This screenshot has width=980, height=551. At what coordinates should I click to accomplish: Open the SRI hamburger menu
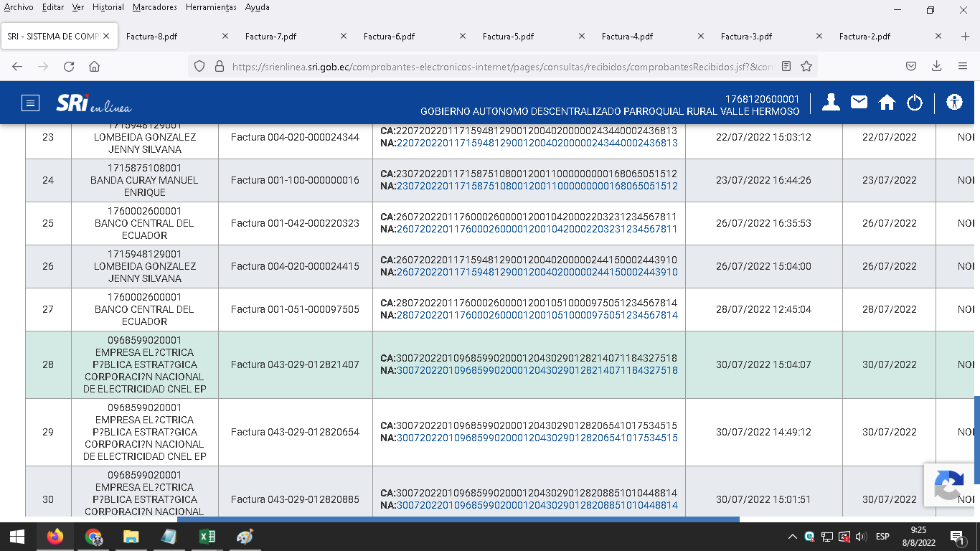[x=30, y=103]
